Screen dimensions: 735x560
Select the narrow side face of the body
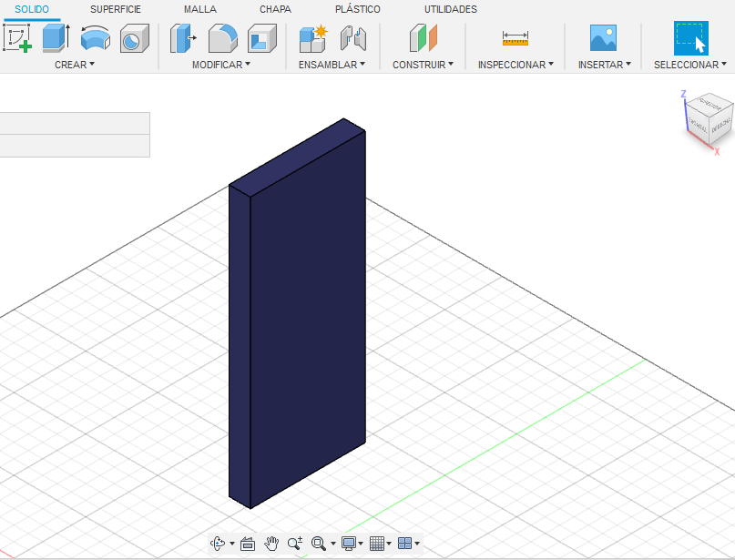pyautogui.click(x=240, y=347)
